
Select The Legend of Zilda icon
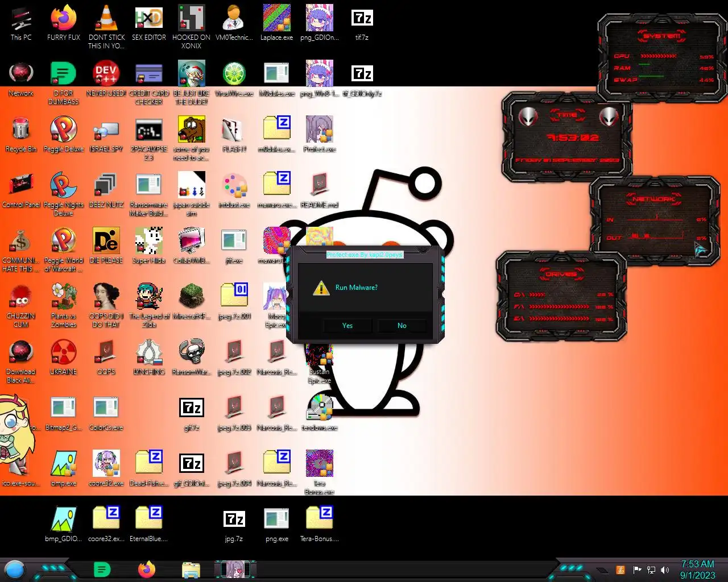[149, 306]
